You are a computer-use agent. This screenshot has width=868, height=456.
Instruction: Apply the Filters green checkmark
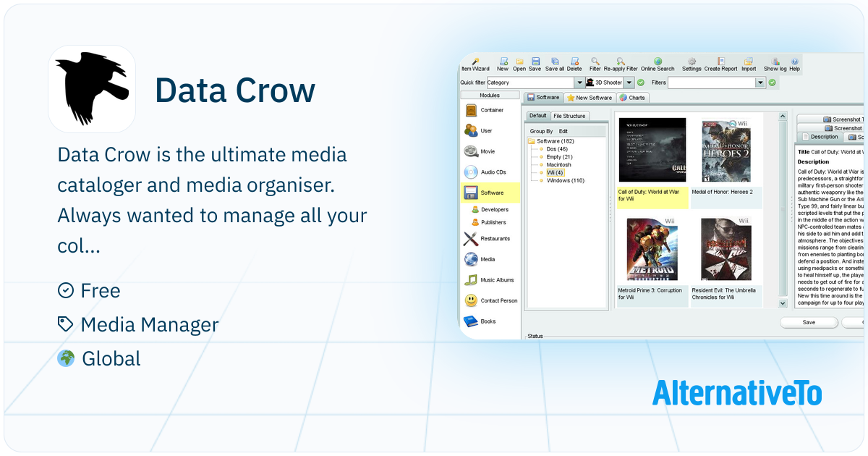click(x=772, y=83)
